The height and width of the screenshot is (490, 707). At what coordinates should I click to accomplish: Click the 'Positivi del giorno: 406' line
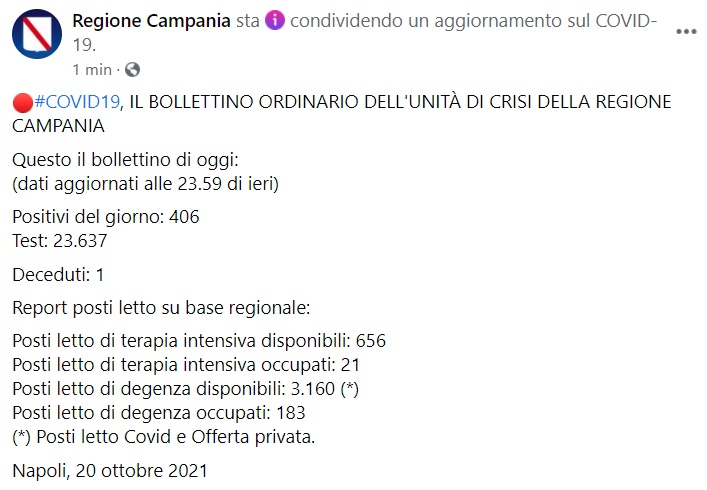[106, 217]
